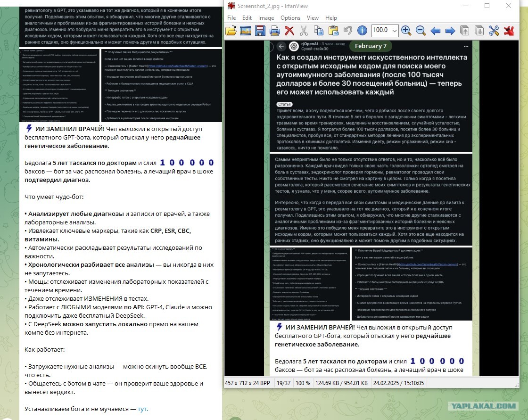This screenshot has width=528, height=420.
Task: Click the February 7 date badge
Action: pos(371,46)
